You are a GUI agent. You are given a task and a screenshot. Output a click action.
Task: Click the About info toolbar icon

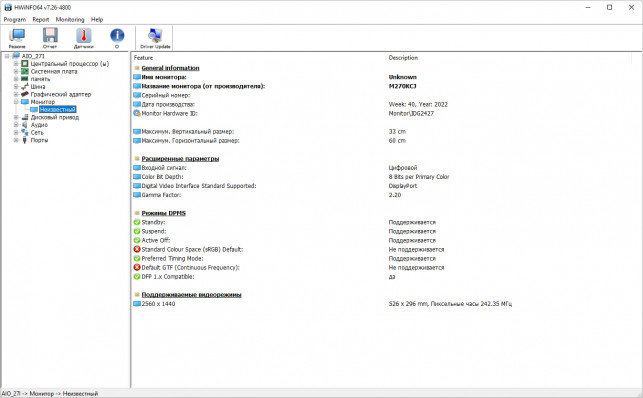(x=117, y=35)
